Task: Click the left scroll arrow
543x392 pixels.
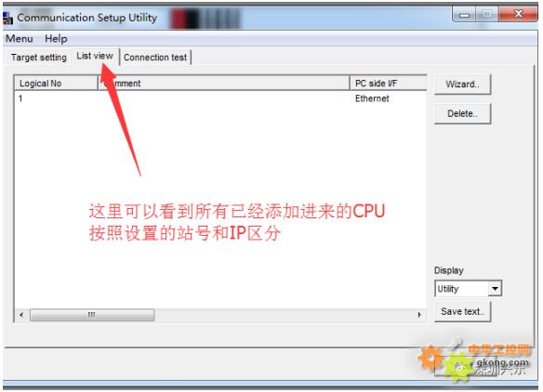Action: (x=21, y=315)
